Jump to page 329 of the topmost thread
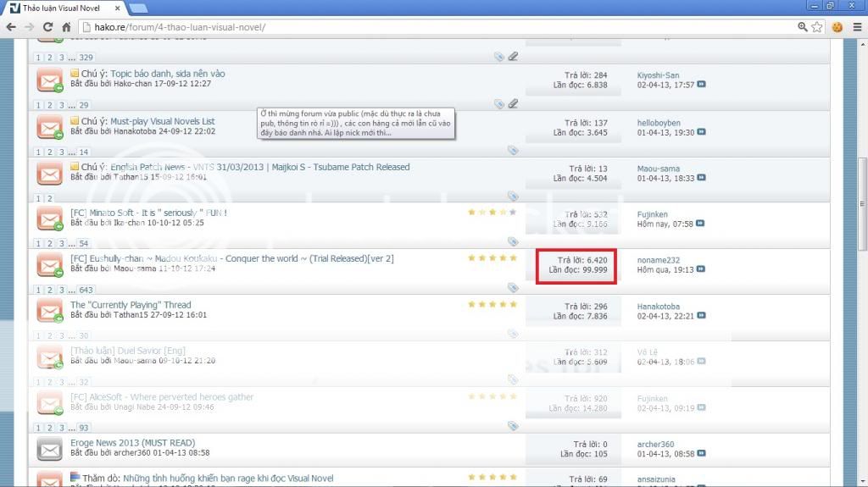 click(x=86, y=58)
